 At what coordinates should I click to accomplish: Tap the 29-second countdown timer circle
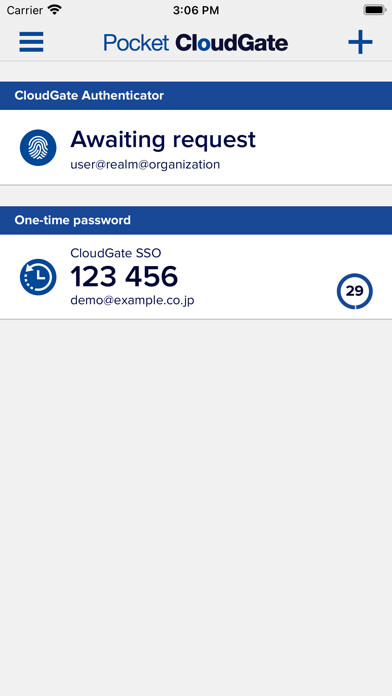354,291
